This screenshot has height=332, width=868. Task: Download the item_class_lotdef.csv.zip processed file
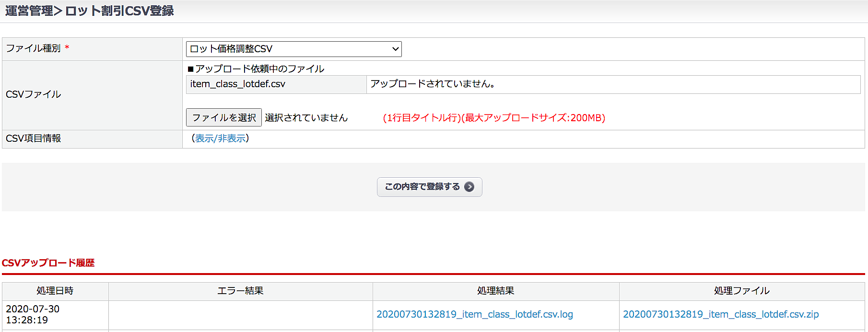click(720, 314)
